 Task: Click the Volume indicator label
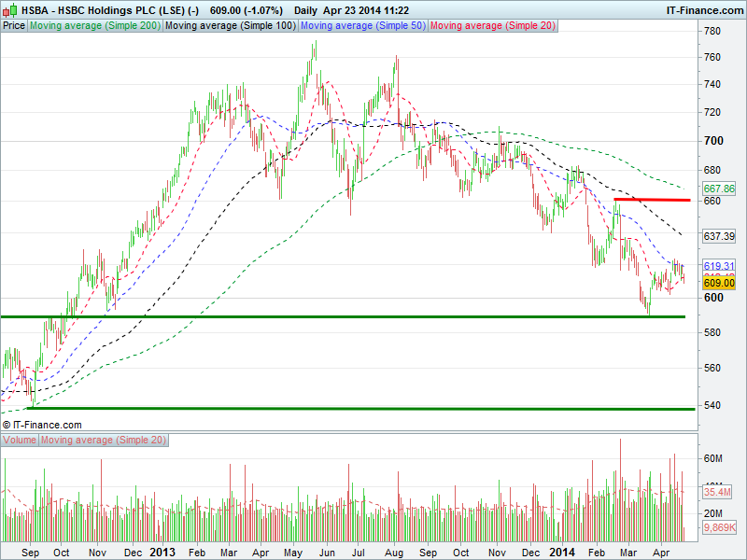tap(20, 440)
